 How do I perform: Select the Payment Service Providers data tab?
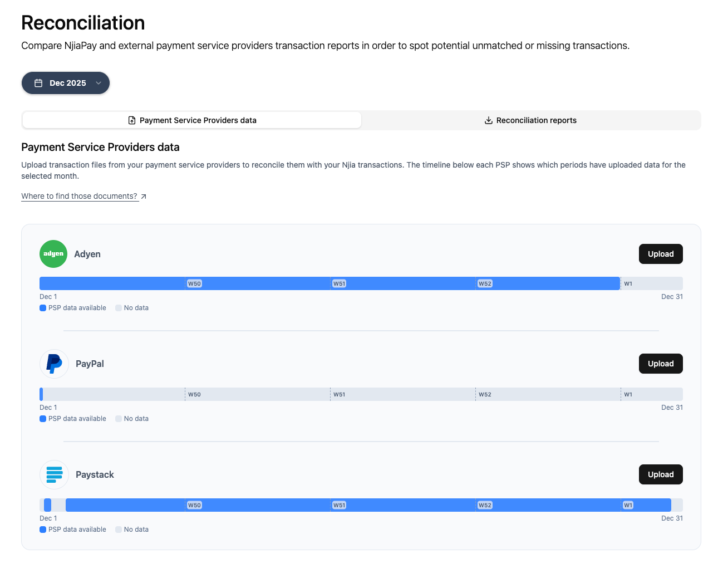coord(192,120)
